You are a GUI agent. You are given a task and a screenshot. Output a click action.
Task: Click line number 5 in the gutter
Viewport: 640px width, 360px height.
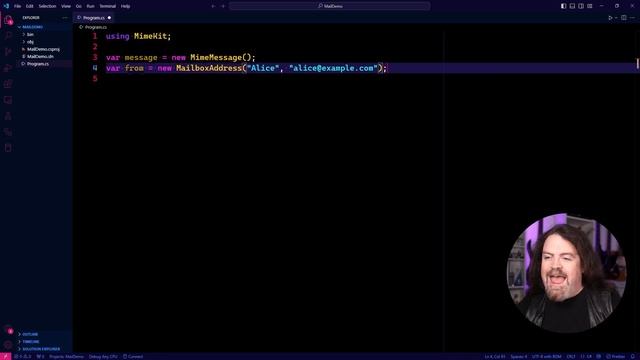95,79
